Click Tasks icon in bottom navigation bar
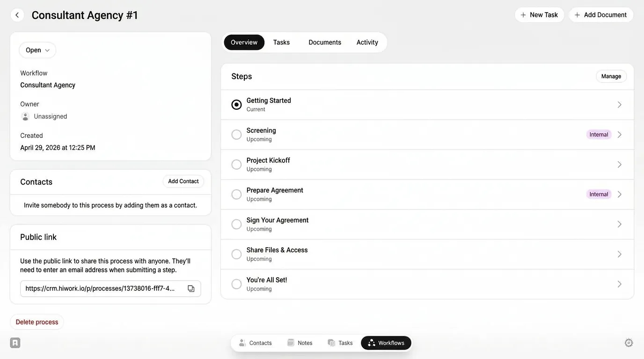644x359 pixels. click(x=331, y=343)
